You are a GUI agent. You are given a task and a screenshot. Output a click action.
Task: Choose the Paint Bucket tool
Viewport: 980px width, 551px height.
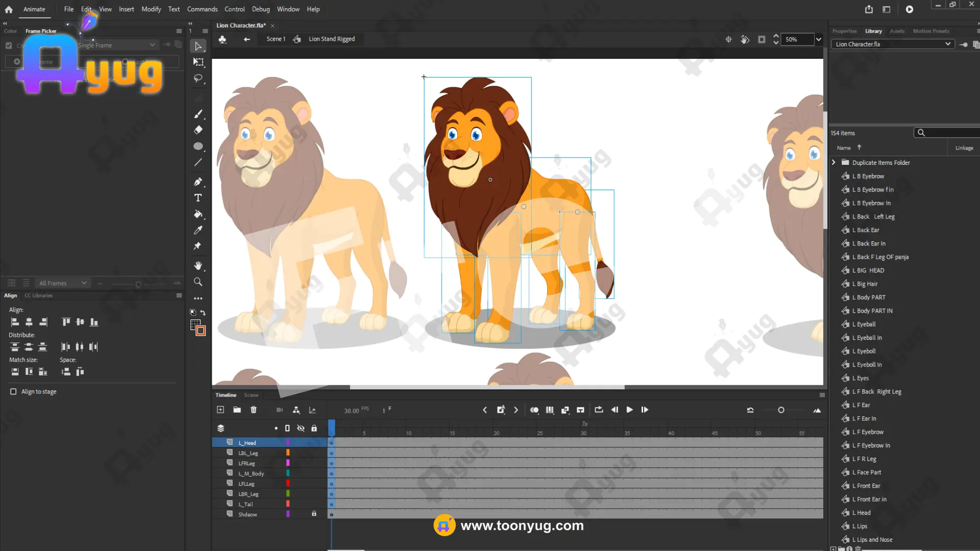[198, 214]
